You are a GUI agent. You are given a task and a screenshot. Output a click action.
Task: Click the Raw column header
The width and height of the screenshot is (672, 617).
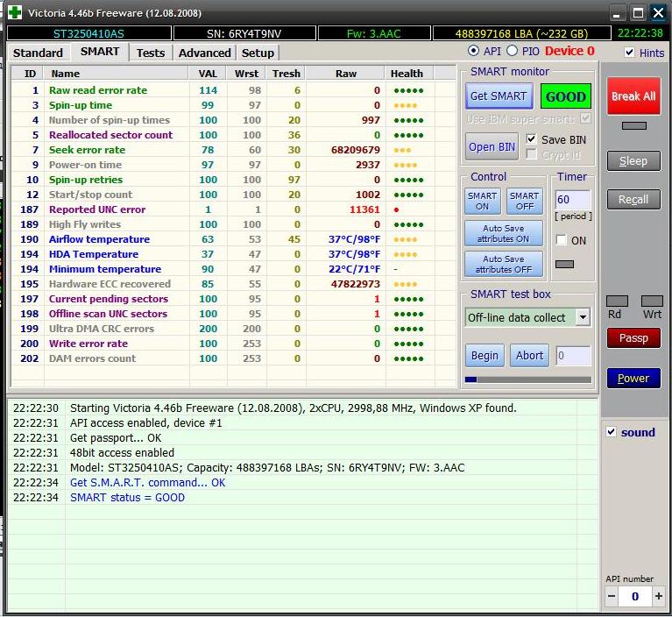[x=346, y=74]
